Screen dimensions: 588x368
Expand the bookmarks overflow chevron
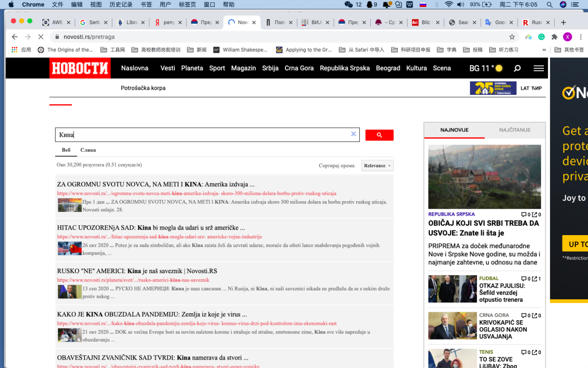click(x=544, y=50)
